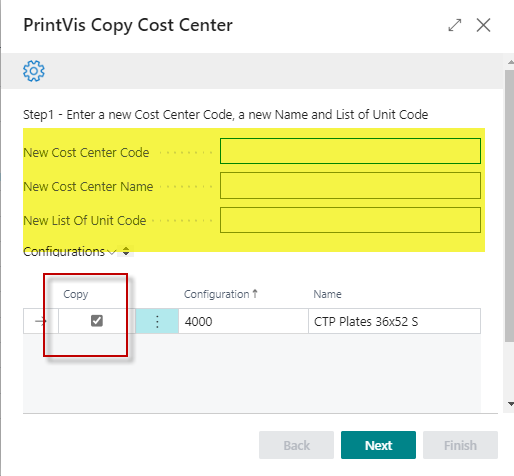Viewport: 514px width, 476px height.
Task: Click the scrollbar down arrow
Action: [510, 404]
